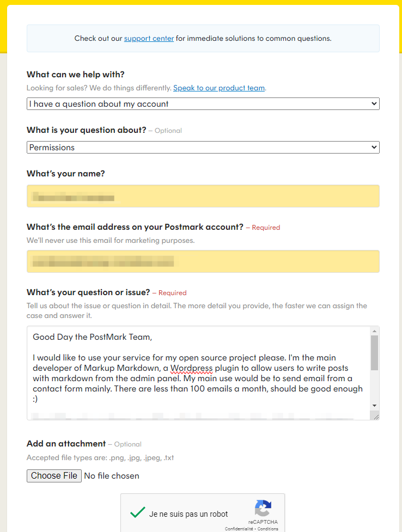Click the 'Add an attachment' label
The height and width of the screenshot is (532, 402).
pyautogui.click(x=66, y=444)
